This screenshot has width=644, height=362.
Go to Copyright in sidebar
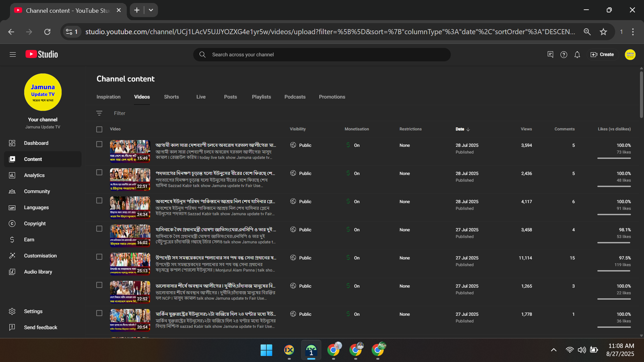coord(35,224)
